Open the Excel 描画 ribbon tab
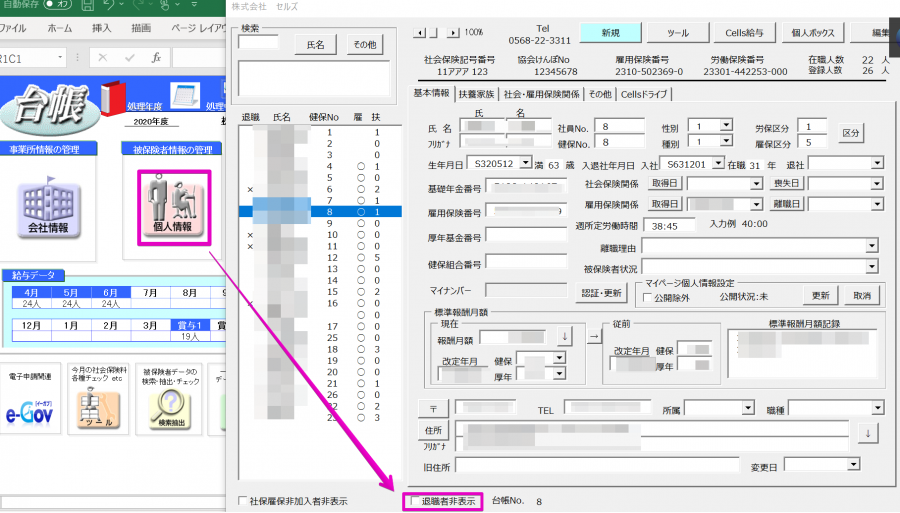The width and height of the screenshot is (900, 513). coord(141,28)
